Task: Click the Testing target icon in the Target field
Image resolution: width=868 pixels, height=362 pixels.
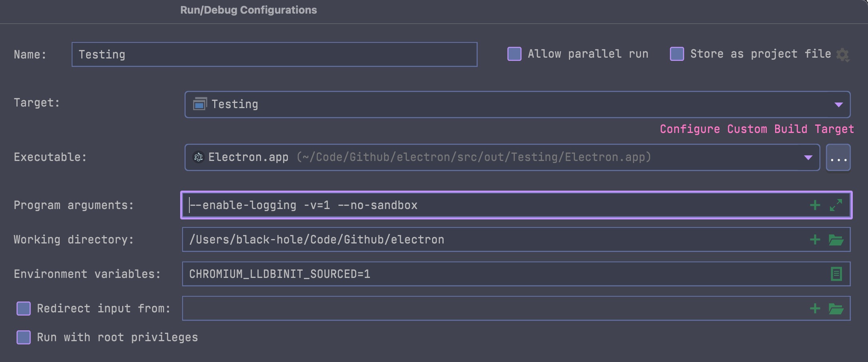Action: (199, 104)
